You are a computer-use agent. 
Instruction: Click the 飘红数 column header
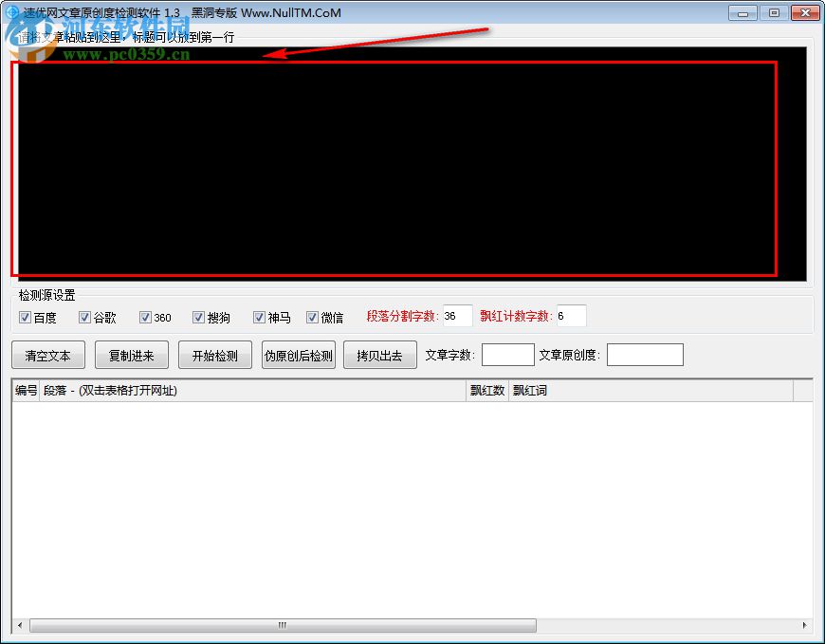click(x=487, y=391)
